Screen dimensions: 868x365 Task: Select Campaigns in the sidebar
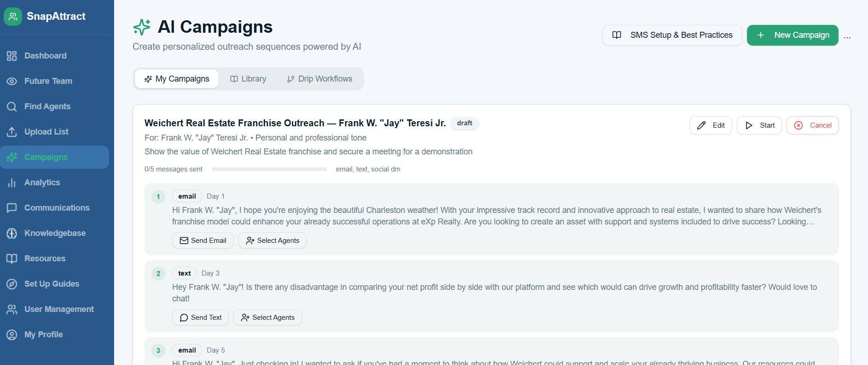pos(54,157)
